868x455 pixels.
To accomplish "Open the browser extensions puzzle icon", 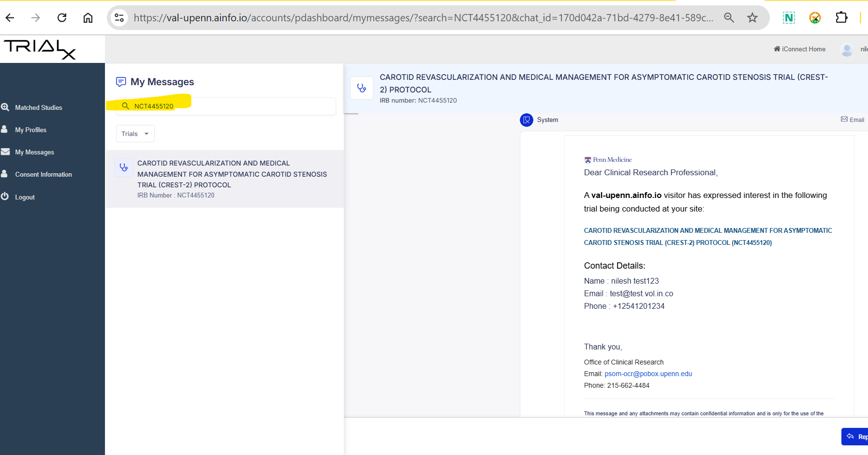I will (x=841, y=18).
